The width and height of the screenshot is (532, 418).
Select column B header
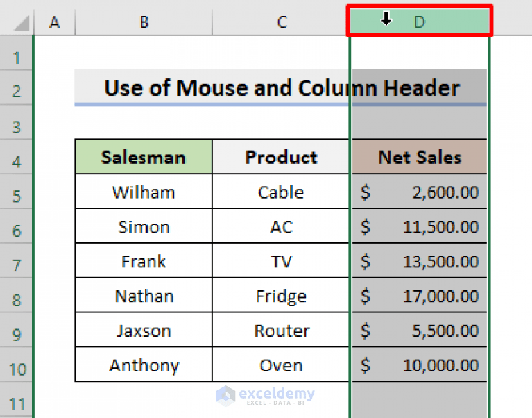(144, 22)
